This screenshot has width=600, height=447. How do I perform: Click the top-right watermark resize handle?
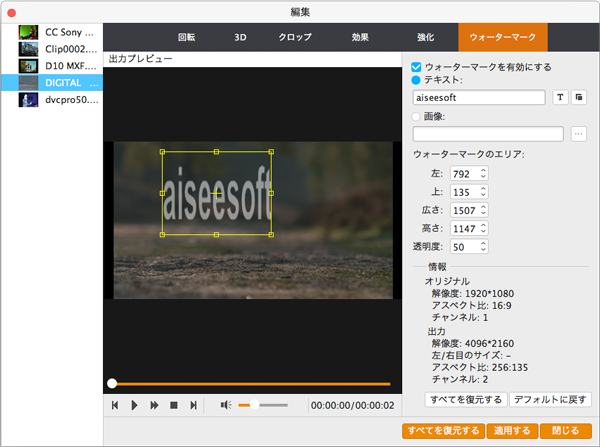tap(271, 152)
